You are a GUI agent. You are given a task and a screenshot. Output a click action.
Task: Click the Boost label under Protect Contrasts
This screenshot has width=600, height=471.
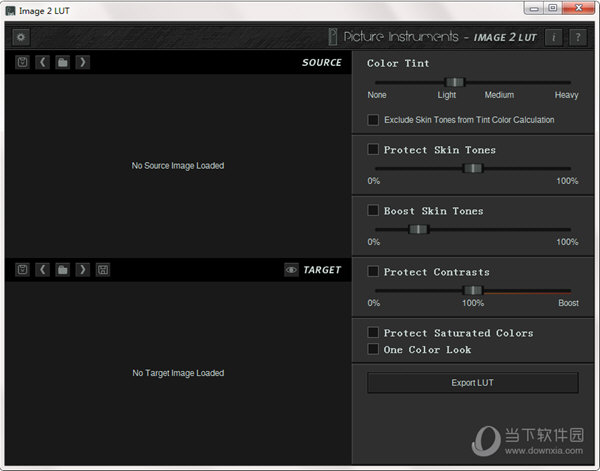click(x=568, y=303)
